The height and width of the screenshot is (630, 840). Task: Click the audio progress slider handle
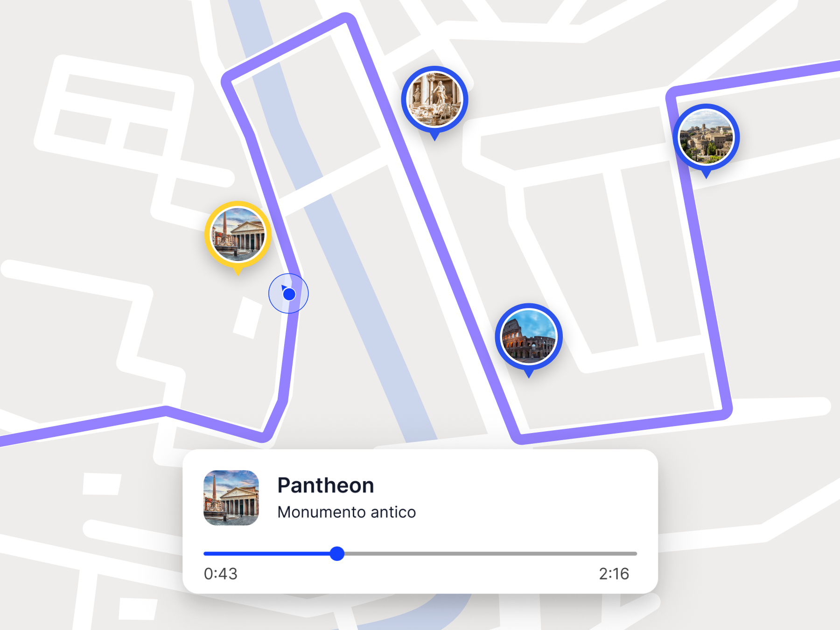pyautogui.click(x=337, y=553)
